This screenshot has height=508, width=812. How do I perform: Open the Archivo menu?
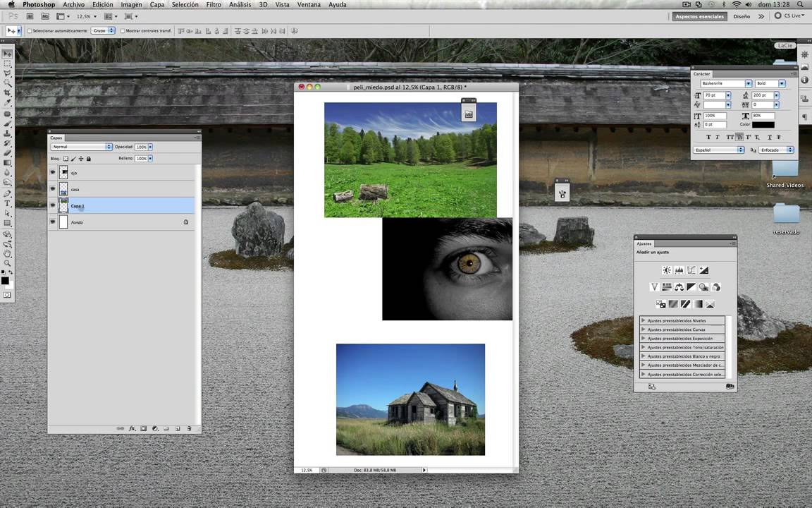(73, 4)
